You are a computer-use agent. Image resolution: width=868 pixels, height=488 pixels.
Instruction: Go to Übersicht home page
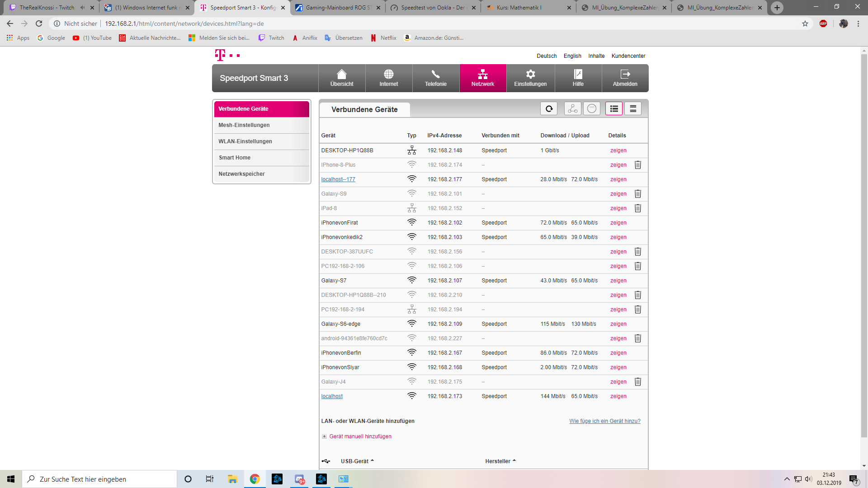coord(342,78)
